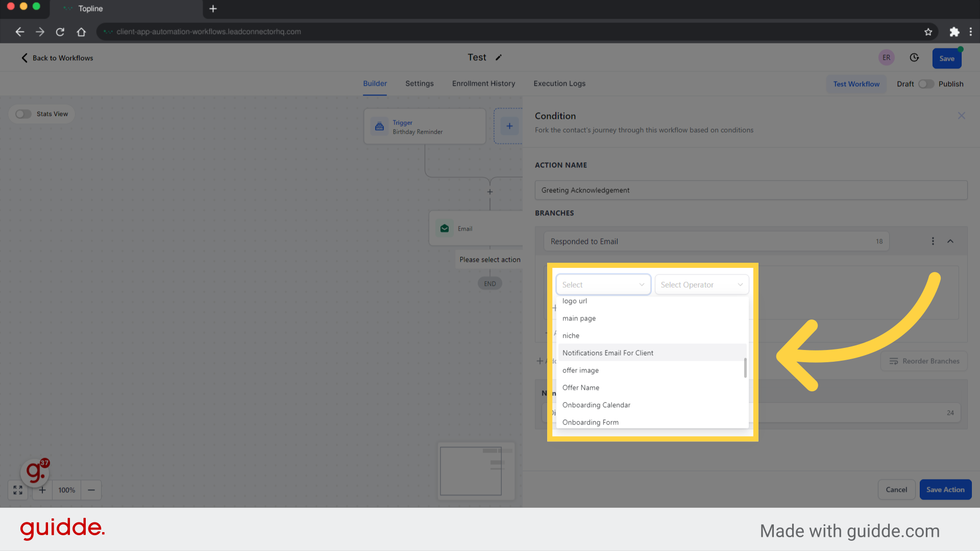This screenshot has width=980, height=551.
Task: Open the Enrollment History tab
Action: (x=483, y=84)
